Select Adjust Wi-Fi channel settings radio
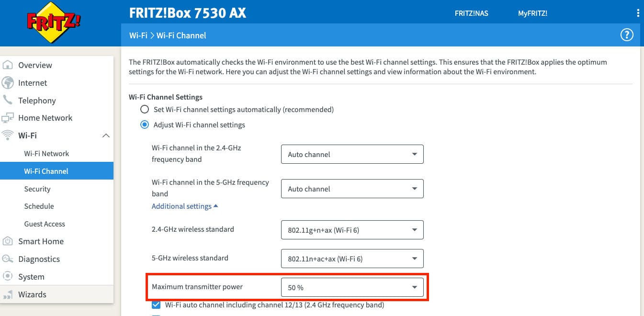Image resolution: width=644 pixels, height=316 pixels. click(x=144, y=125)
